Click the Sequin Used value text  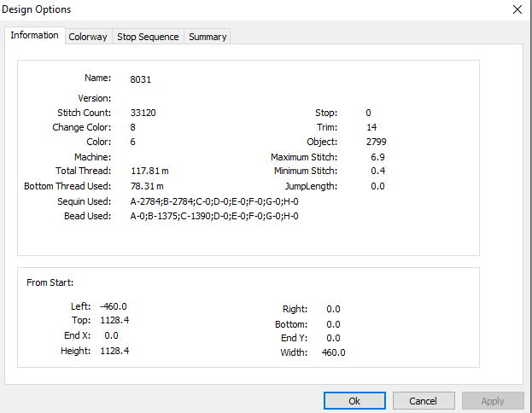(x=214, y=201)
